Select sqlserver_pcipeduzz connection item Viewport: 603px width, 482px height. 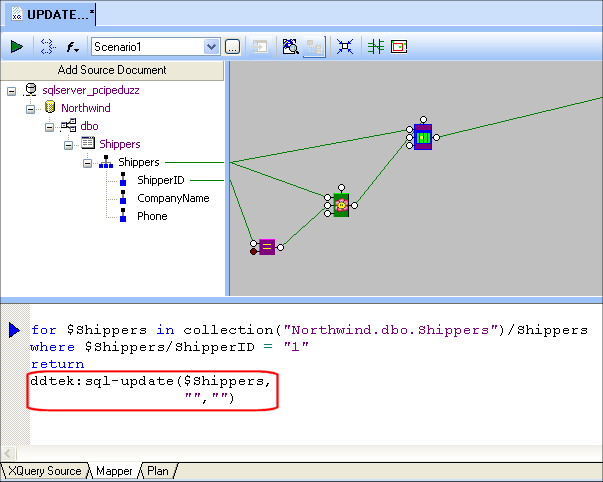(91, 90)
